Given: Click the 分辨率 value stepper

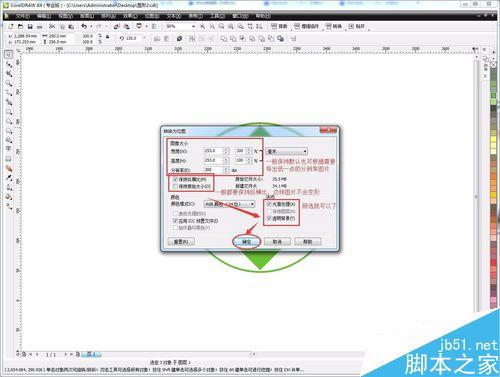Looking at the screenshot, I should tap(226, 170).
